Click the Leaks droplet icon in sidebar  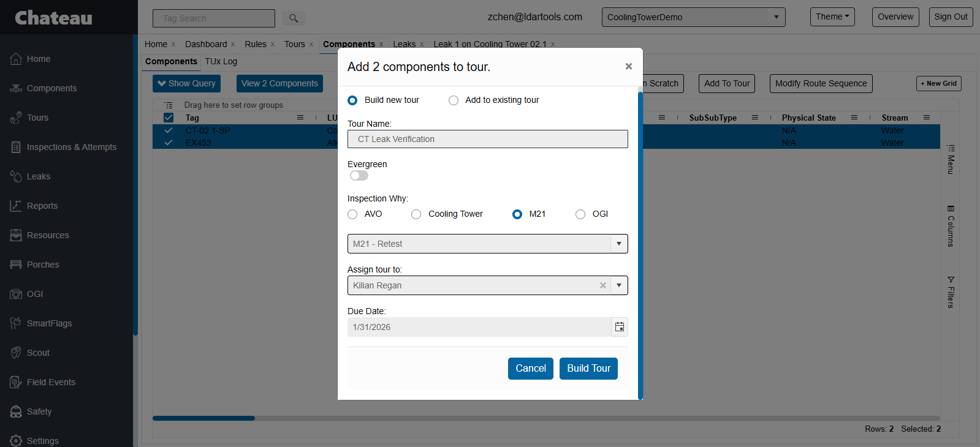pos(16,176)
